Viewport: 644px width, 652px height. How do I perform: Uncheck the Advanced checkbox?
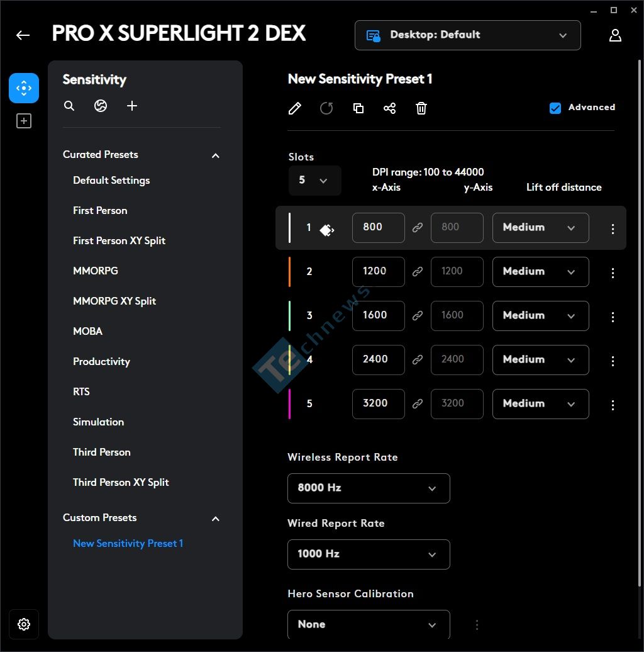pos(555,108)
